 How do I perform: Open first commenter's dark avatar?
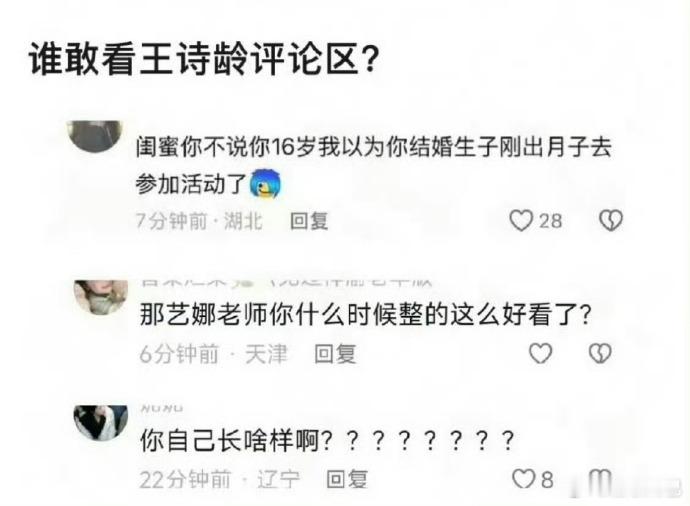pos(95,136)
